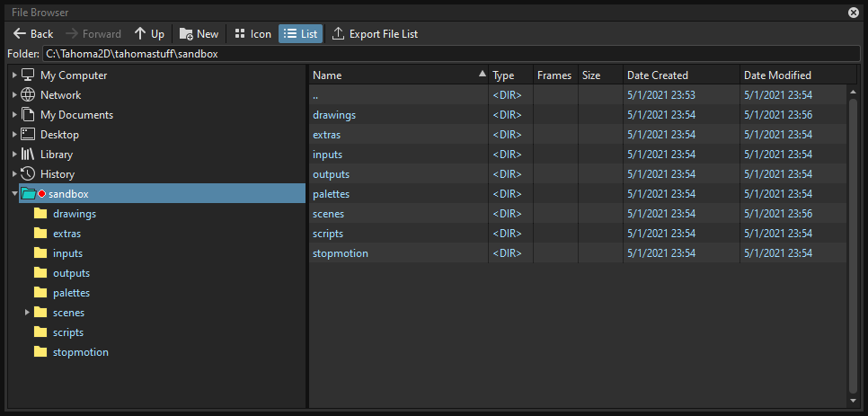
Task: Expand the Library tree node
Action: (x=14, y=155)
